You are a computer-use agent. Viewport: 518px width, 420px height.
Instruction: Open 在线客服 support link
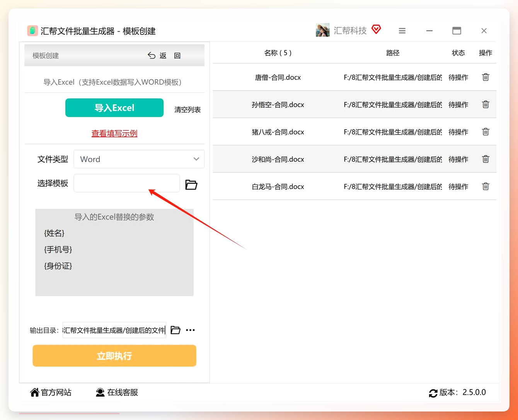(x=117, y=393)
